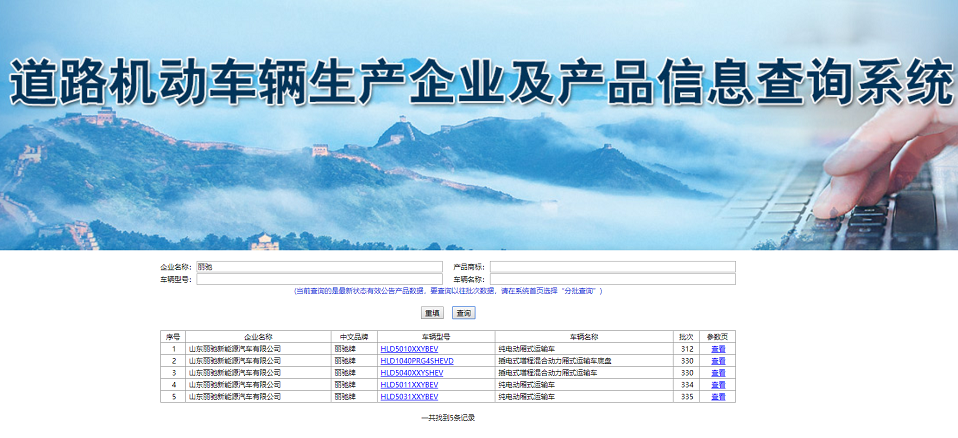Click 查看 link for HLD5040XXYSHEV row
Screen dimensions: 958x438
tap(718, 373)
